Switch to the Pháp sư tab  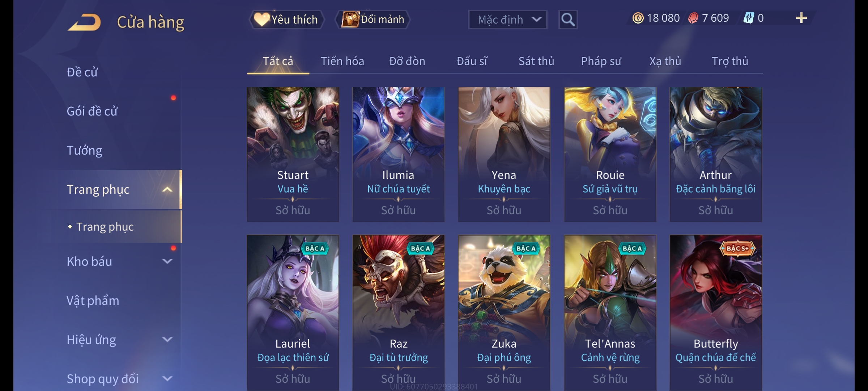tap(601, 61)
